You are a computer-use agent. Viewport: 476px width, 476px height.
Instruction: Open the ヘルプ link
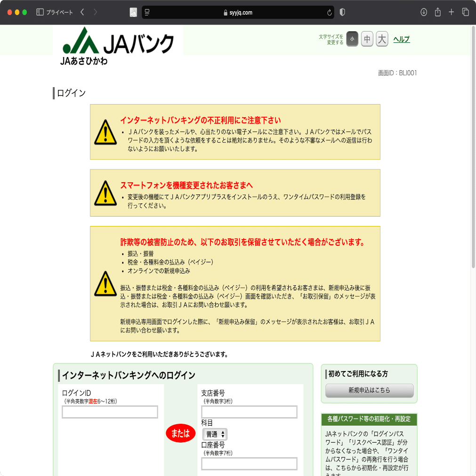tap(401, 39)
